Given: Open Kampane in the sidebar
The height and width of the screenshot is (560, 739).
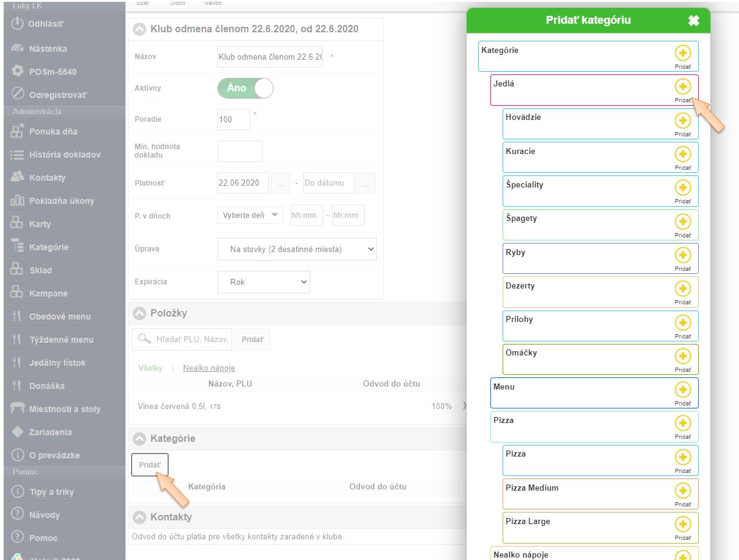Looking at the screenshot, I should click(x=48, y=293).
